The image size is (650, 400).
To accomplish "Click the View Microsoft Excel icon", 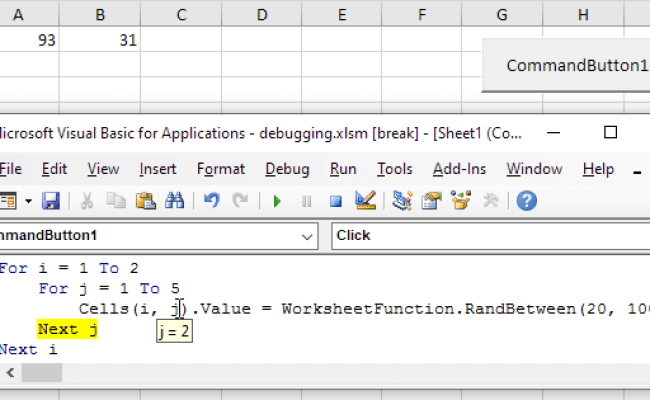I will pyautogui.click(x=8, y=201).
